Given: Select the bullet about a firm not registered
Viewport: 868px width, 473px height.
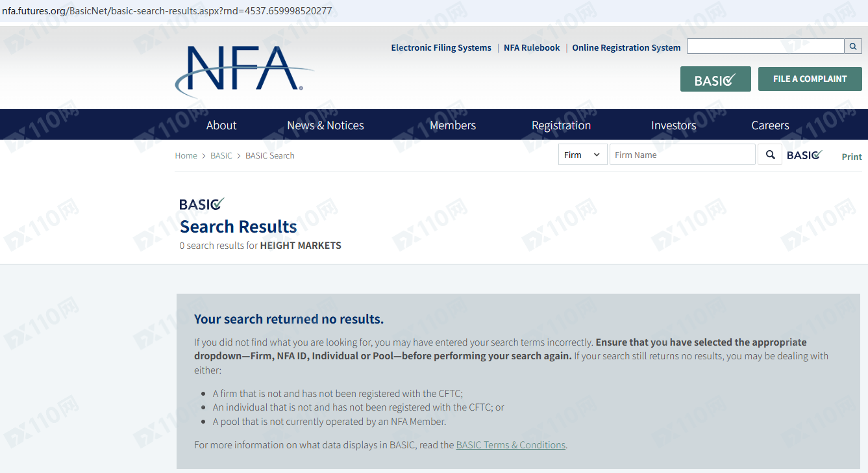Looking at the screenshot, I should (x=338, y=393).
